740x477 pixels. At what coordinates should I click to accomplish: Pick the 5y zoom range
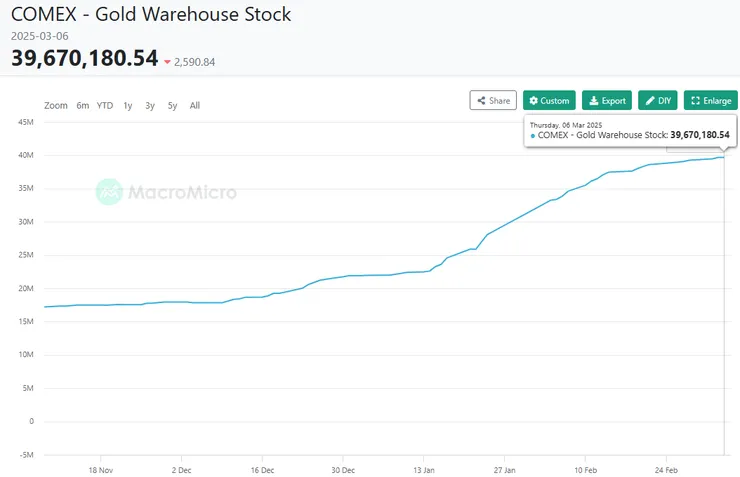(172, 105)
